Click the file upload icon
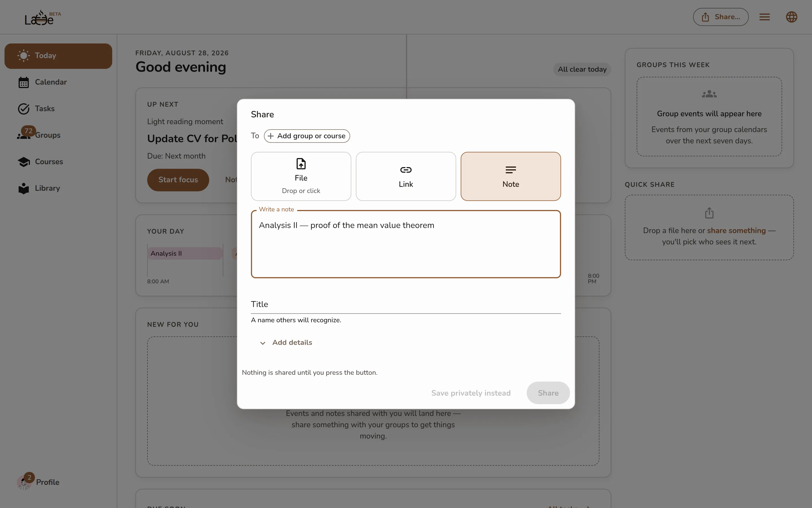812x508 pixels. [301, 164]
